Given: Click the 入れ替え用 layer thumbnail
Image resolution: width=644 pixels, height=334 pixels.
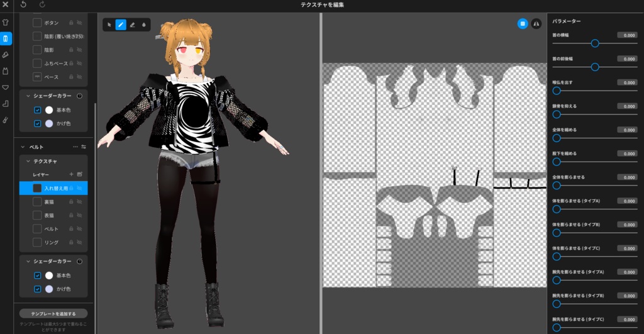Looking at the screenshot, I should tap(37, 188).
